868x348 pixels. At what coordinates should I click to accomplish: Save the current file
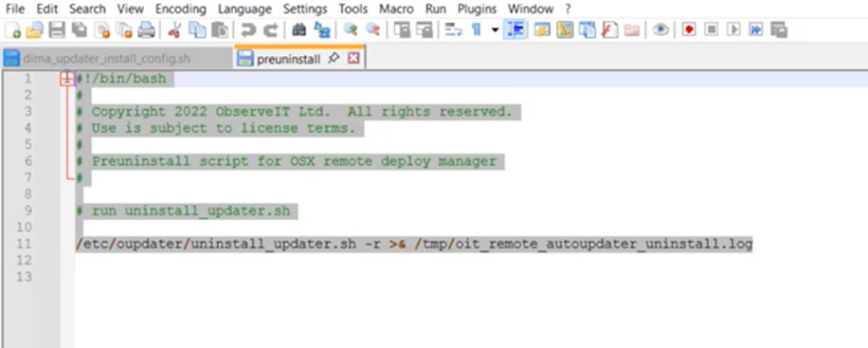(57, 30)
